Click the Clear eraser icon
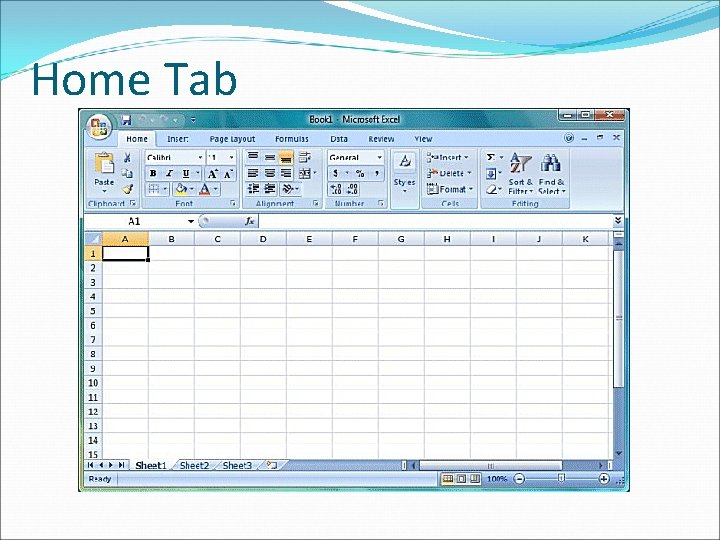Image resolution: width=720 pixels, height=540 pixels. pyautogui.click(x=491, y=189)
